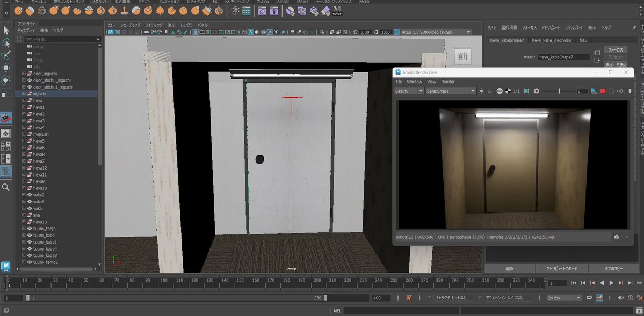Open the ライティング viewport menu

point(154,25)
